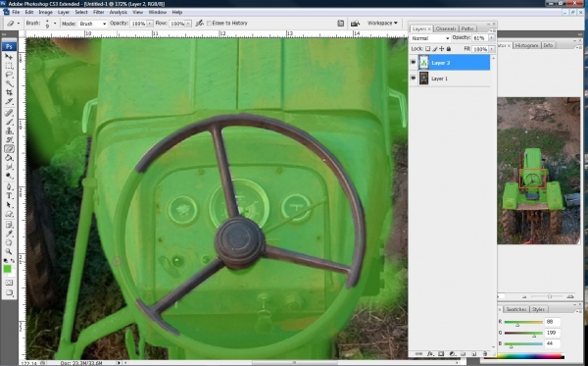Hide Layer 2 with its eye icon

pos(414,63)
